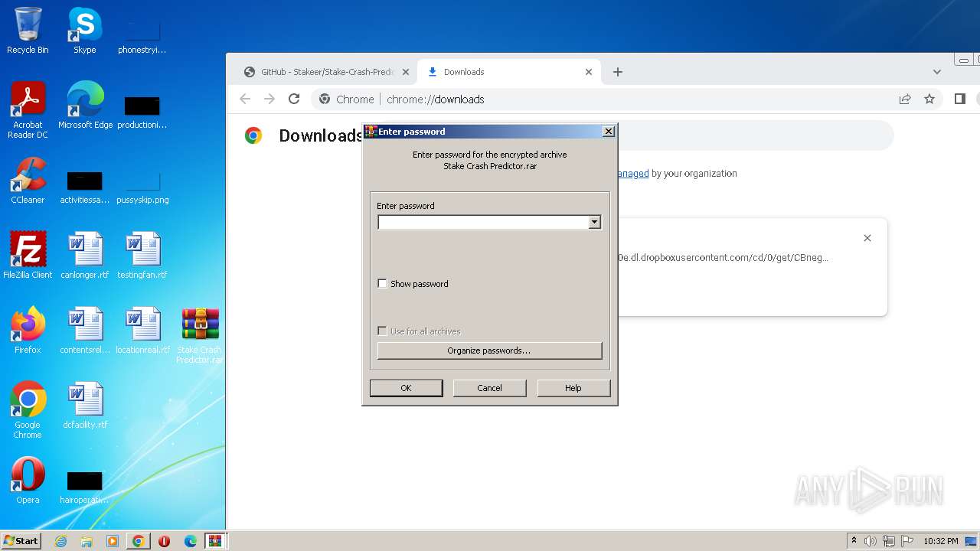980x551 pixels.
Task: Click Use for all archives checkbox
Action: [x=383, y=331]
